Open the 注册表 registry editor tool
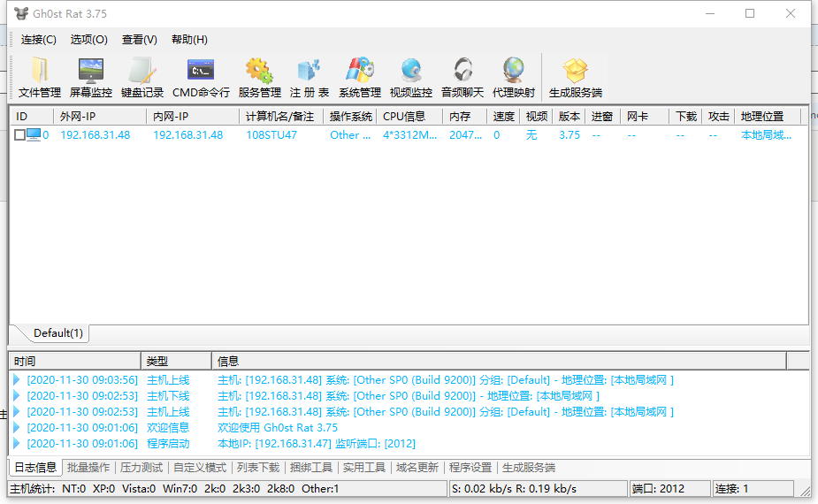Image resolution: width=818 pixels, height=504 pixels. (x=310, y=77)
